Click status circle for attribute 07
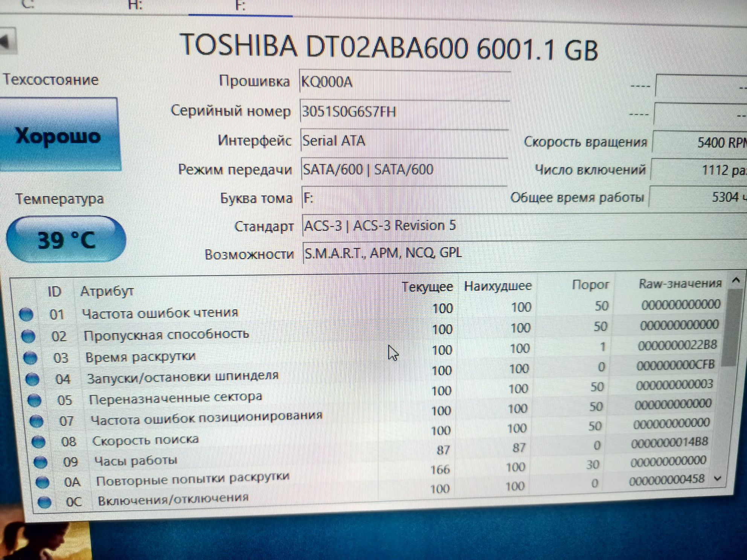 coord(36,421)
